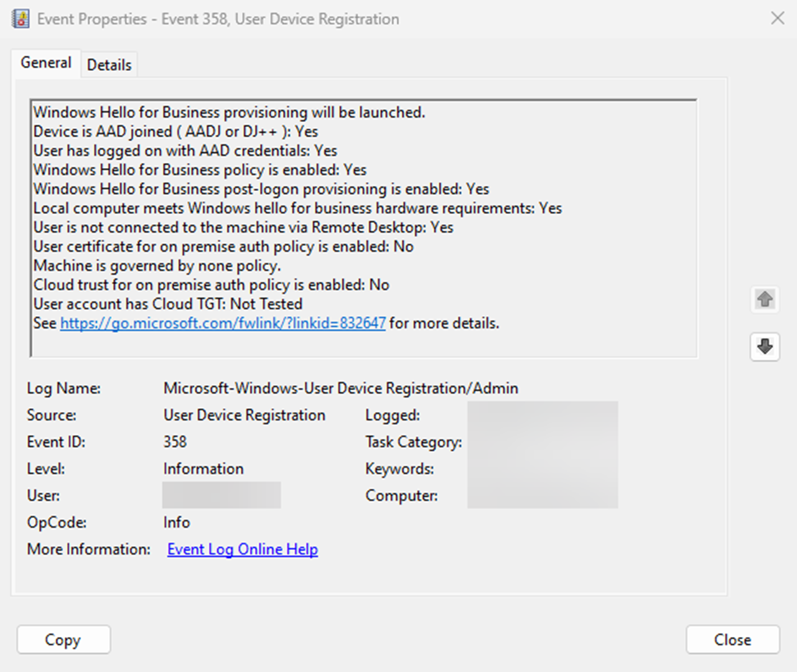797x672 pixels.
Task: Show next event with down arrow
Action: click(765, 346)
